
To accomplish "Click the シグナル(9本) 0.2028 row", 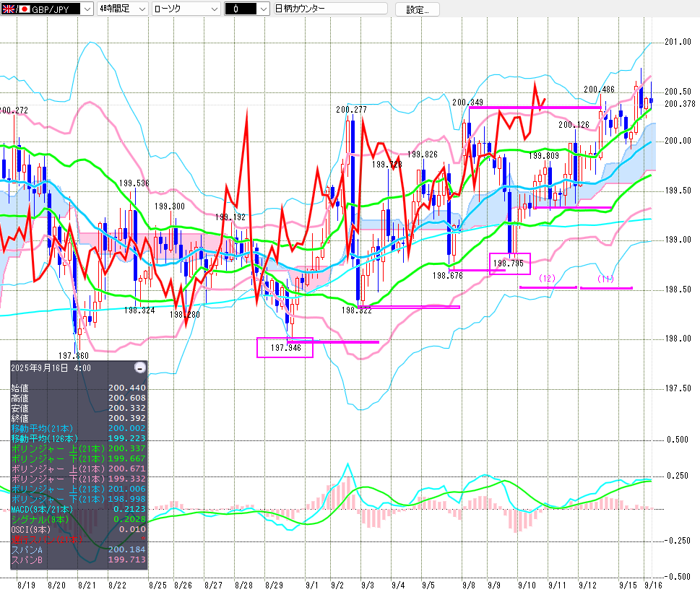I will point(79,519).
